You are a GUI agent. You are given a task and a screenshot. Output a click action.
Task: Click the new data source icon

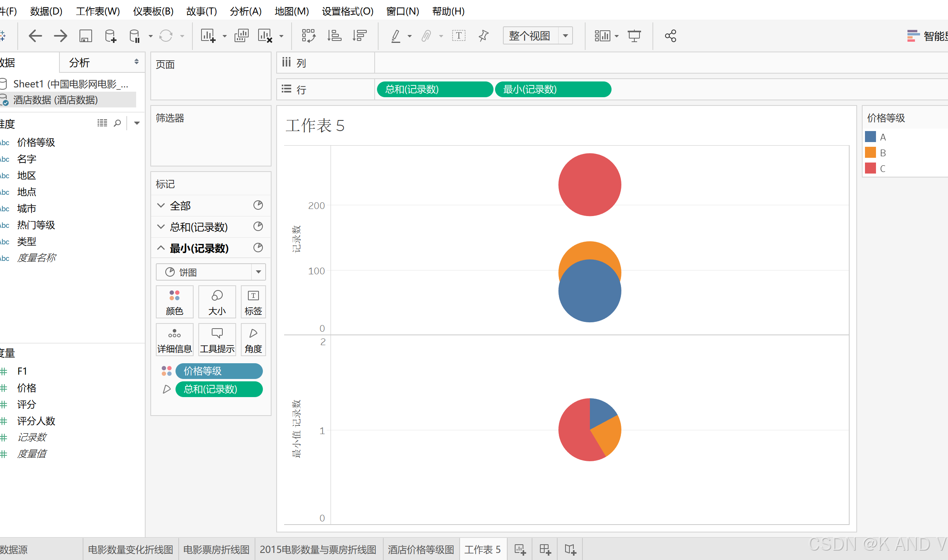pyautogui.click(x=111, y=36)
